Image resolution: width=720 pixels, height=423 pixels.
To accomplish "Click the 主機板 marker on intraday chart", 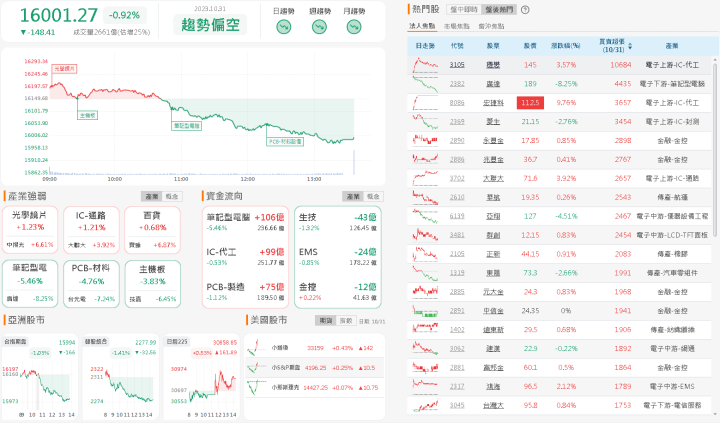I will pyautogui.click(x=87, y=115).
